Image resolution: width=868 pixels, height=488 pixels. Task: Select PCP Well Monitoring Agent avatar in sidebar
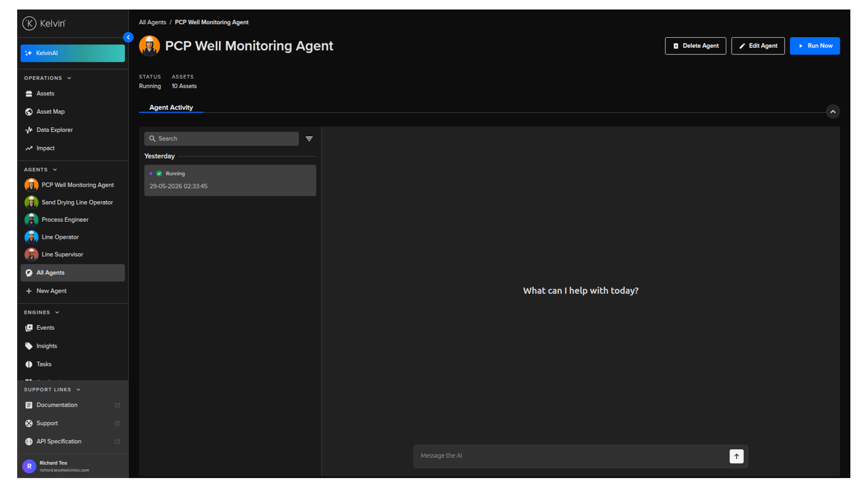click(31, 185)
